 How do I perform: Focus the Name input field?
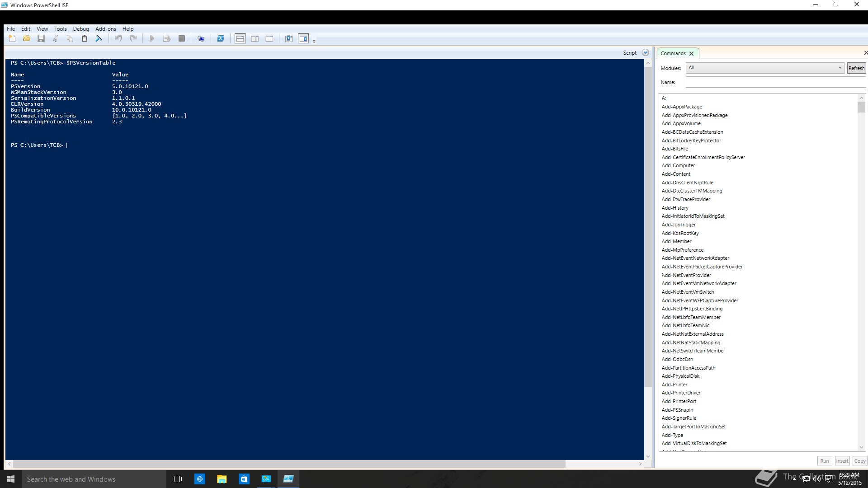(x=775, y=82)
